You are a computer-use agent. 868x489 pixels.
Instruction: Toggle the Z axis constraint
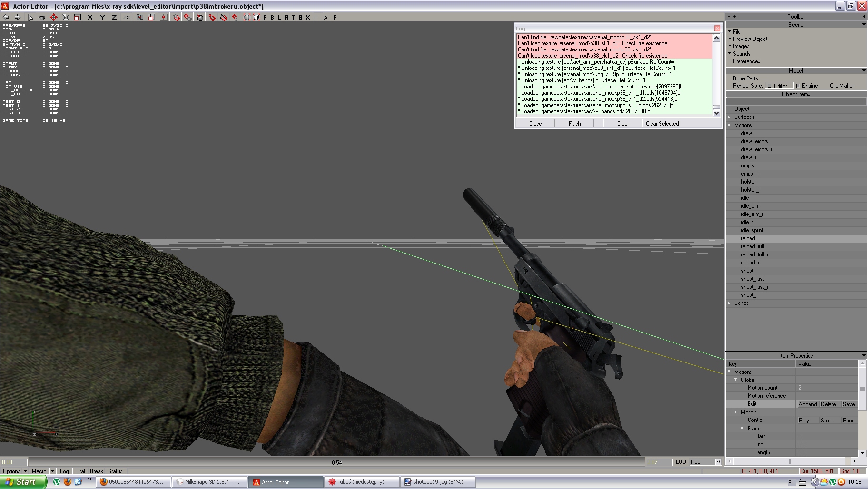pyautogui.click(x=114, y=17)
